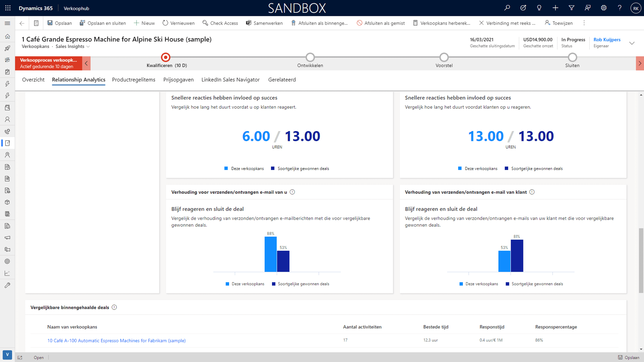
Task: Open the box product icon in sidebar
Action: click(x=7, y=202)
